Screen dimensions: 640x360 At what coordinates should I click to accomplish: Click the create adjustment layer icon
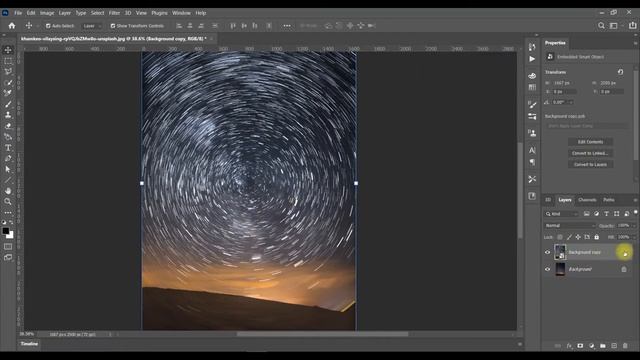point(591,346)
